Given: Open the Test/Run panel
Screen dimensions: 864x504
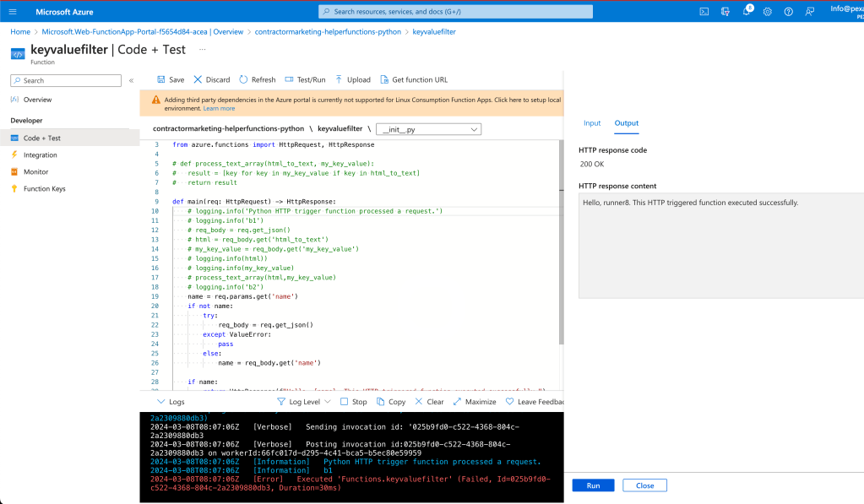Looking at the screenshot, I should (x=305, y=80).
